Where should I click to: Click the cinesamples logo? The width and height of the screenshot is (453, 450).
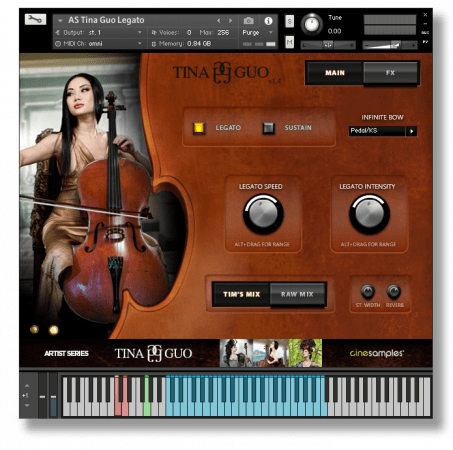click(x=377, y=353)
